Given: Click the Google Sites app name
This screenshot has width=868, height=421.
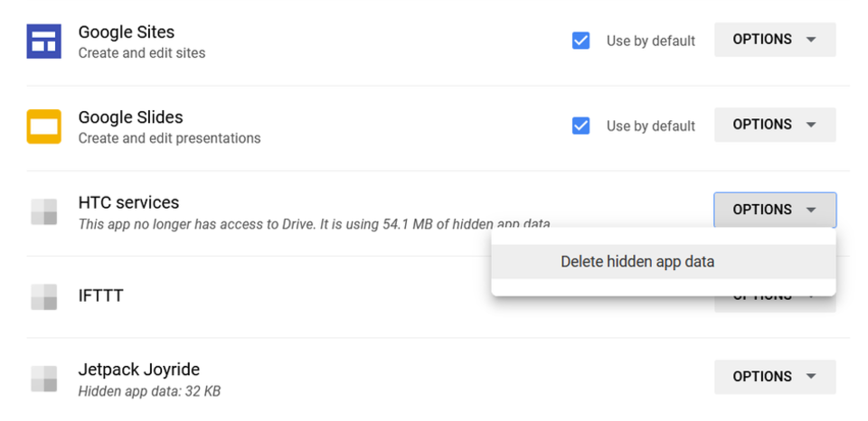Looking at the screenshot, I should (x=127, y=33).
